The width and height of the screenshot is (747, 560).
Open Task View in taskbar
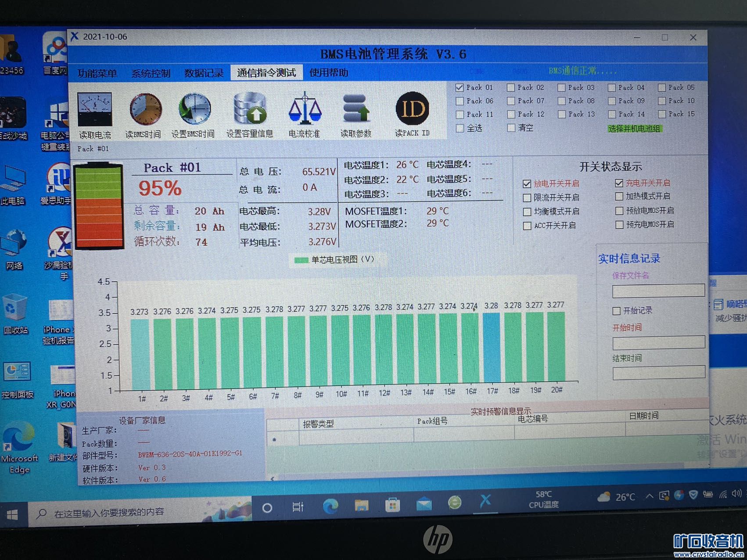pos(298,507)
